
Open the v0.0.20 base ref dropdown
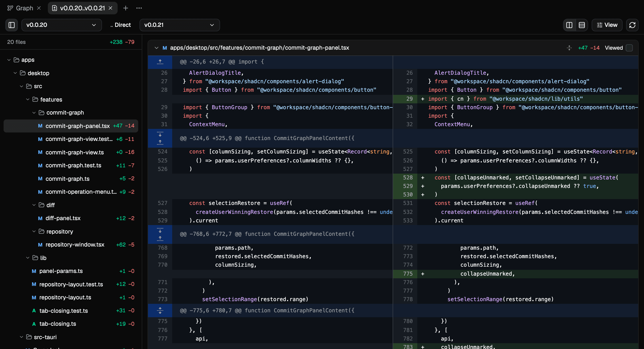(x=61, y=25)
